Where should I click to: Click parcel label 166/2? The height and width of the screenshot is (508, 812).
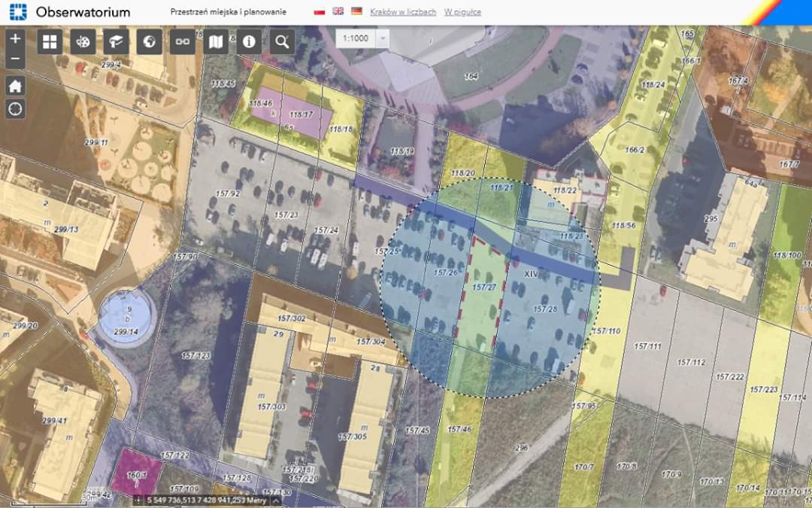pos(635,150)
